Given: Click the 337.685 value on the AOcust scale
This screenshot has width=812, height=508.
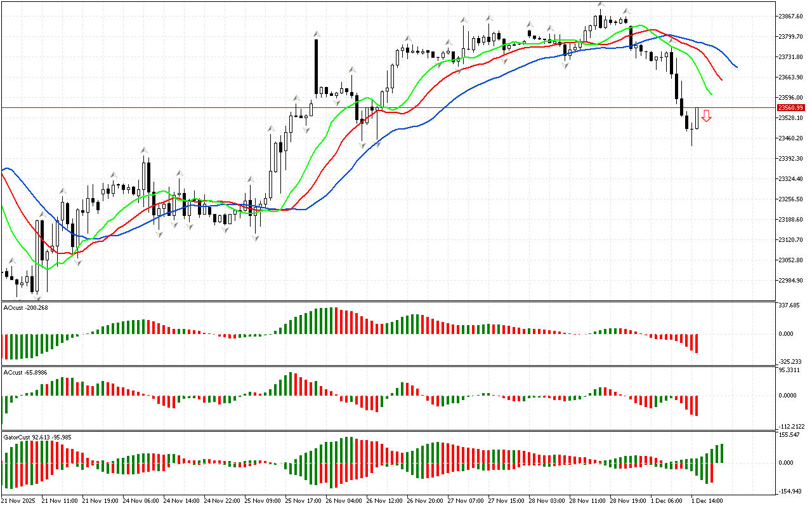Looking at the screenshot, I should 790,305.
